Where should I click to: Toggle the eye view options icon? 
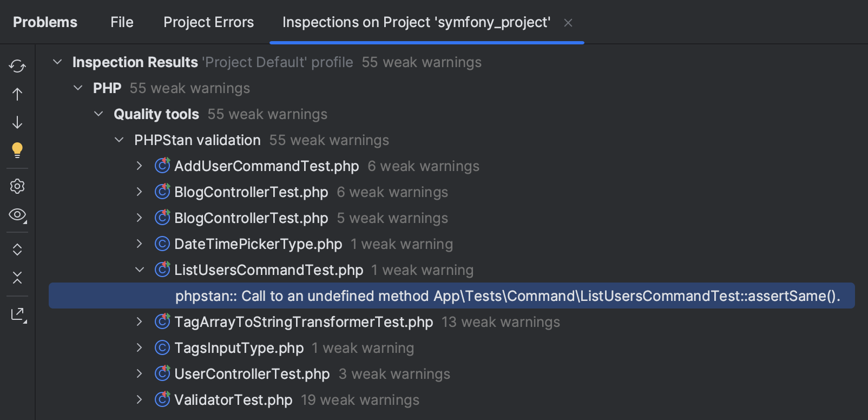coord(17,215)
